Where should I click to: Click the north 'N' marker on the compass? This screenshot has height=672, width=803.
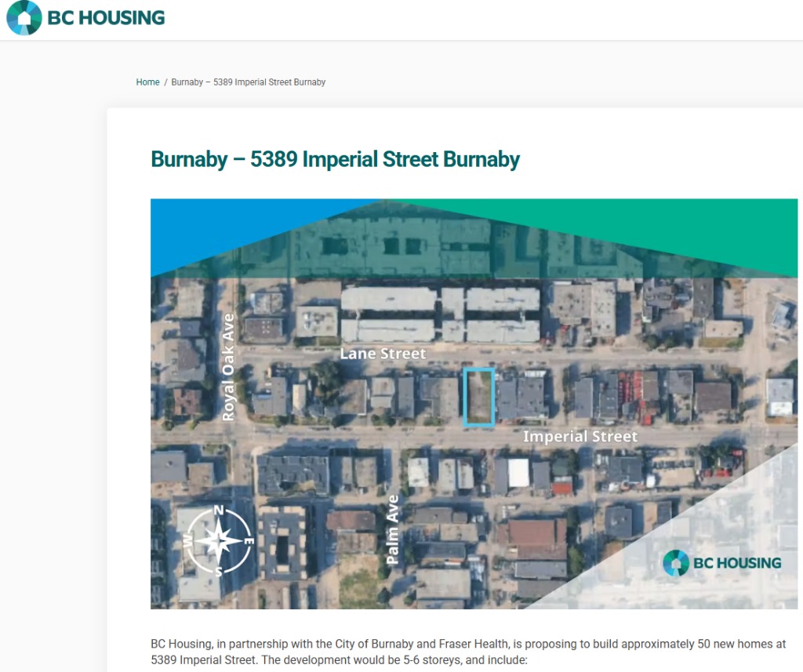tap(219, 512)
